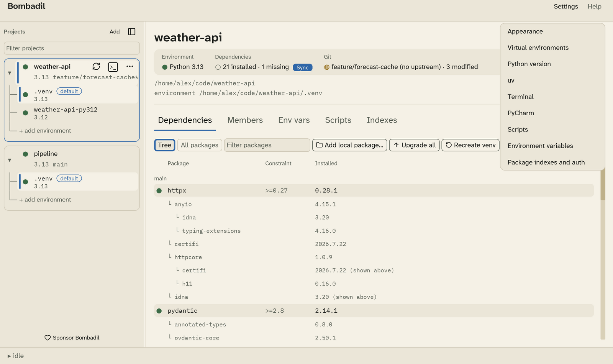This screenshot has width=613, height=364.
Task: Click the heart icon beside Sponsor Bombadil
Action: pos(48,338)
